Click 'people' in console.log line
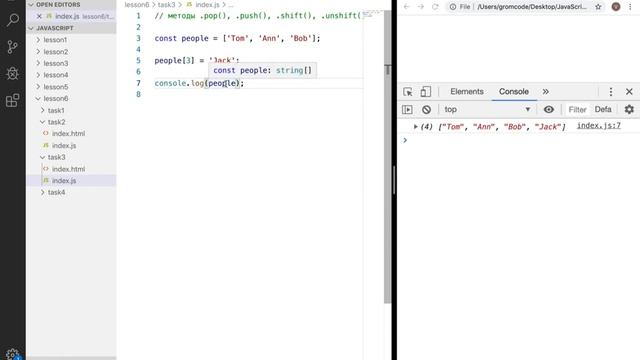This screenshot has height=360, width=640. click(222, 83)
